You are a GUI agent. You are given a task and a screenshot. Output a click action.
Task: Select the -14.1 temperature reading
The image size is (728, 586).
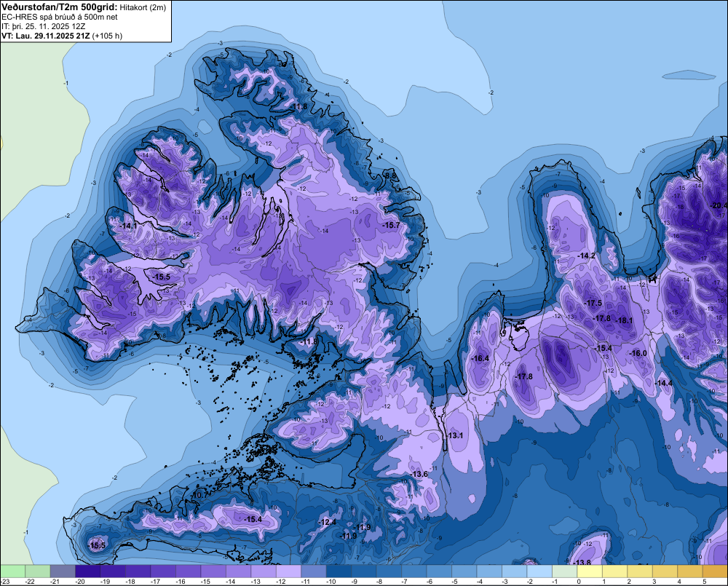click(128, 226)
